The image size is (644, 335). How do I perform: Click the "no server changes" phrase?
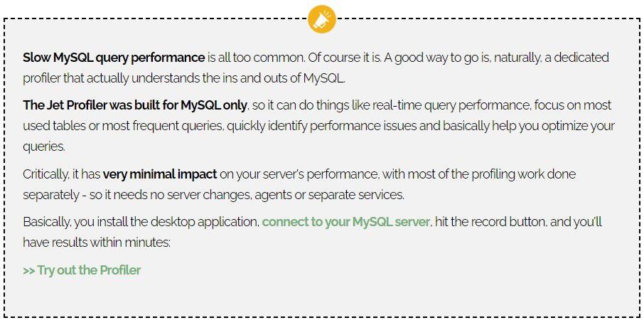[183, 194]
